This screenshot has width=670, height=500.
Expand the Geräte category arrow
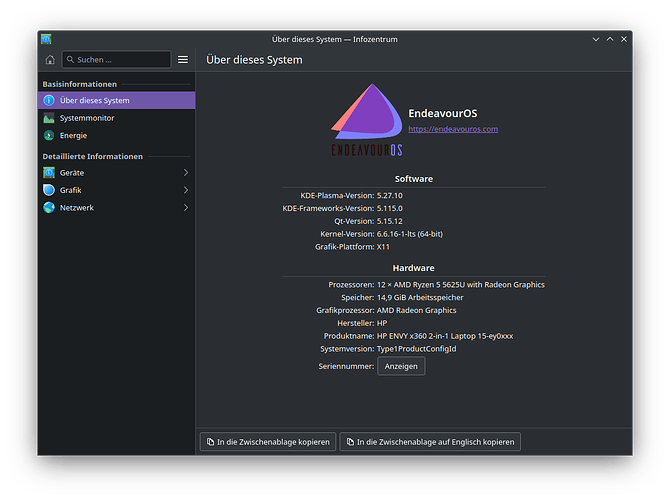click(x=185, y=173)
